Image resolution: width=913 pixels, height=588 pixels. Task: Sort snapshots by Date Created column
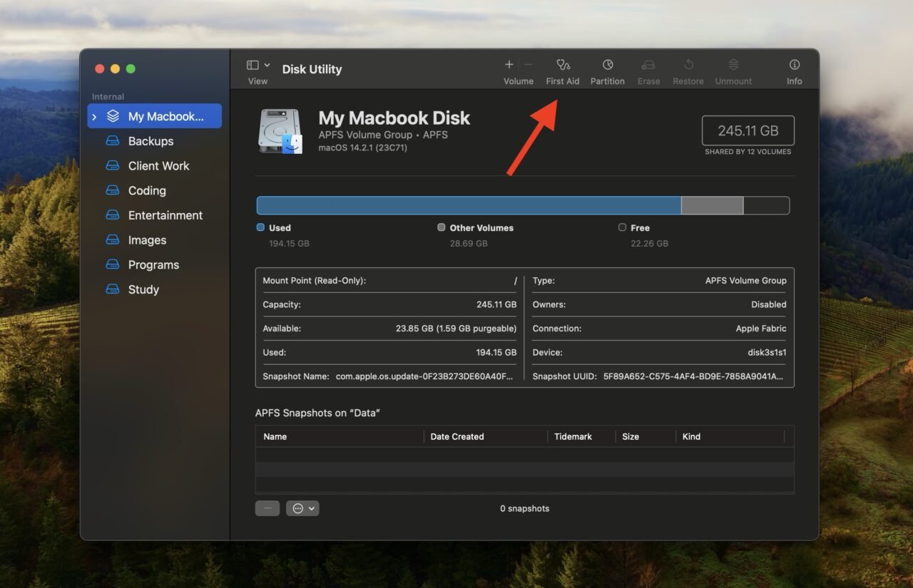(457, 437)
